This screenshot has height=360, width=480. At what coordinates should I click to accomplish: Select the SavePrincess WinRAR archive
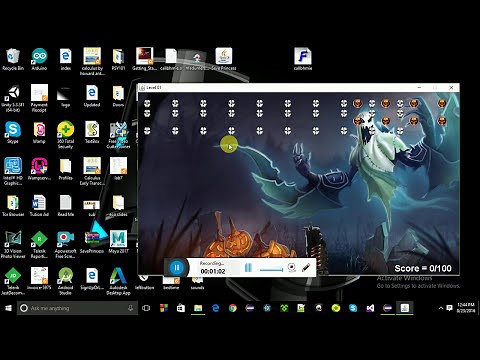[92, 242]
